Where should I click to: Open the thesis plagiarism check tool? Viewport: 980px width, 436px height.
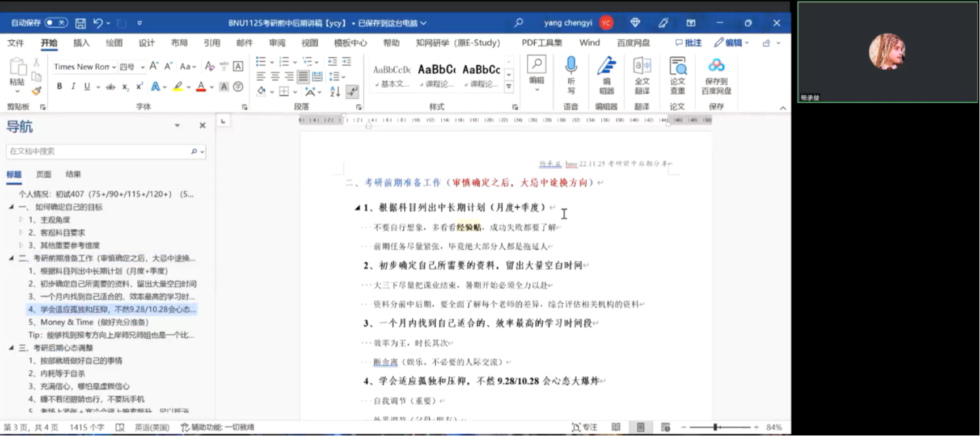pos(677,75)
